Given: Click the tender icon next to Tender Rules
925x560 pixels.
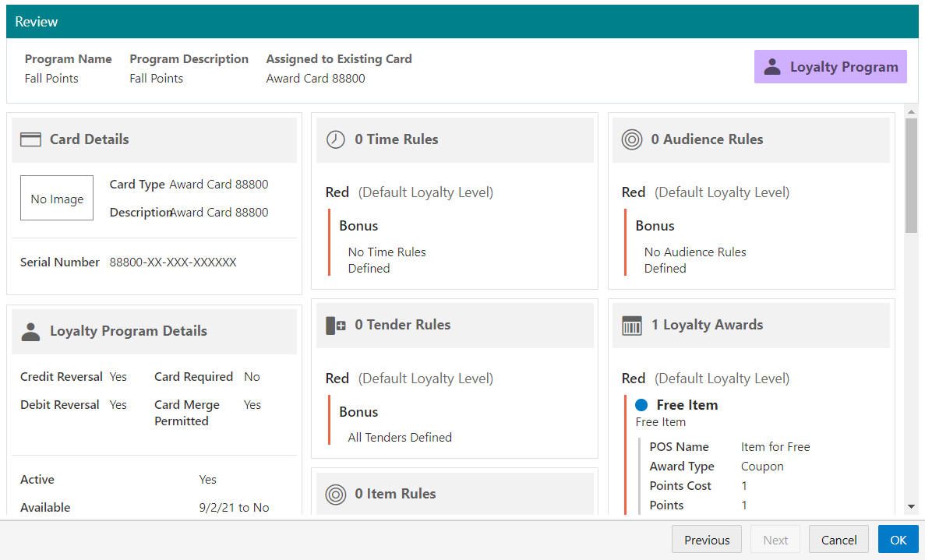Looking at the screenshot, I should pos(336,326).
